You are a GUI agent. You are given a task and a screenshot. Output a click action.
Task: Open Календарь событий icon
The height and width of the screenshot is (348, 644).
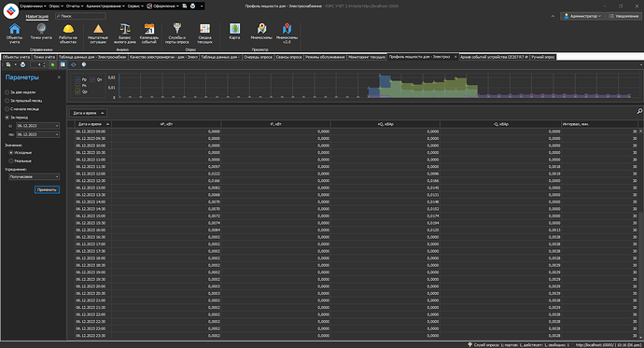pos(149,34)
